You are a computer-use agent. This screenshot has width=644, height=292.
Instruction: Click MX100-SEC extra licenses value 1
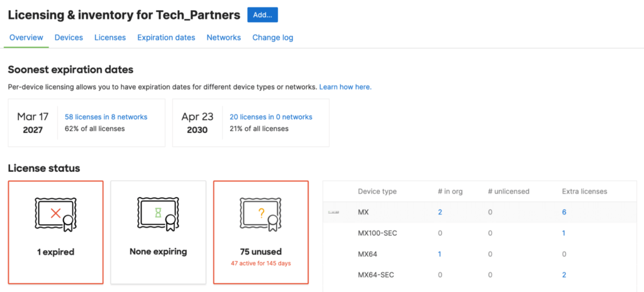pos(564,233)
